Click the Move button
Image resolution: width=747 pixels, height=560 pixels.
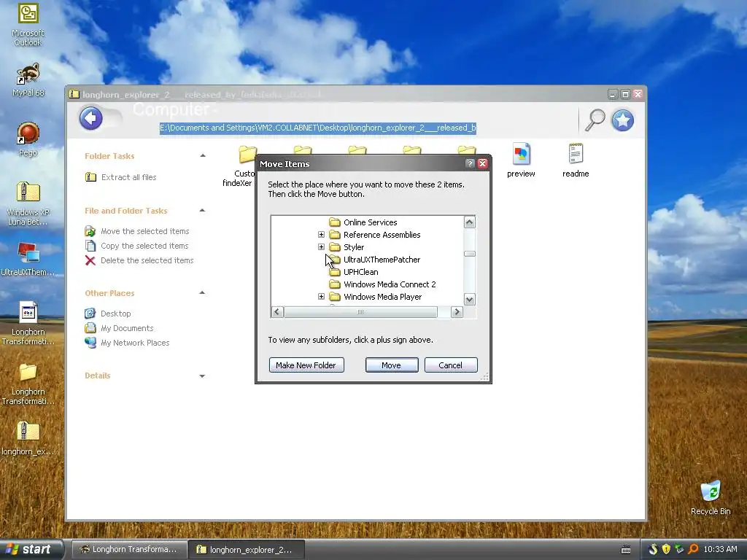392,365
